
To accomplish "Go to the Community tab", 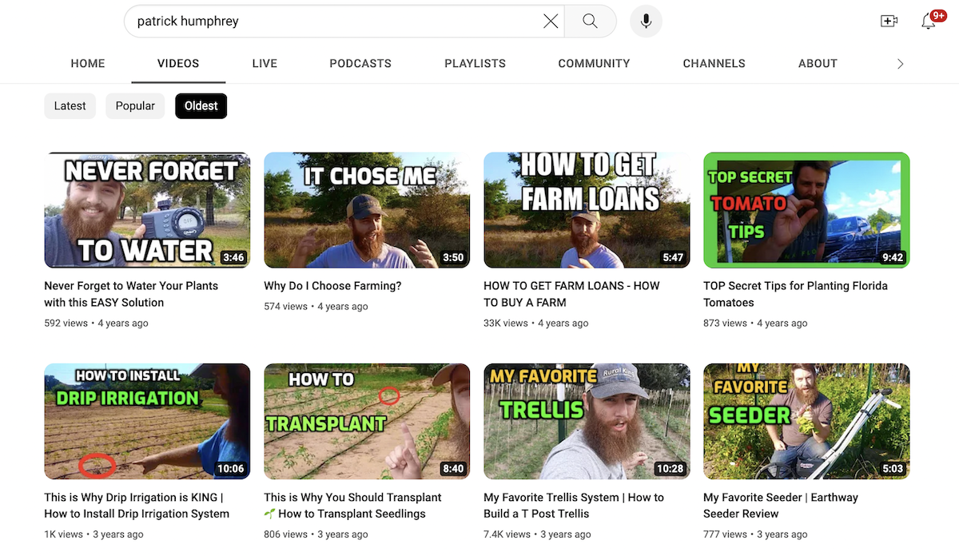I will tap(594, 64).
